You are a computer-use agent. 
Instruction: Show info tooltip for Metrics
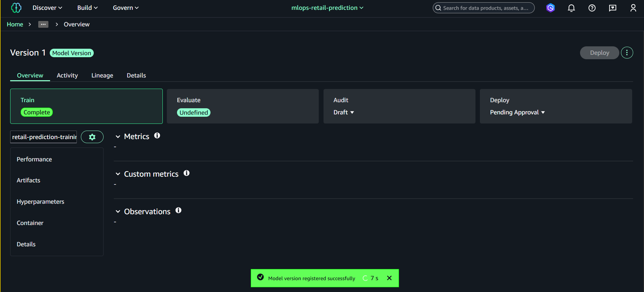(157, 136)
